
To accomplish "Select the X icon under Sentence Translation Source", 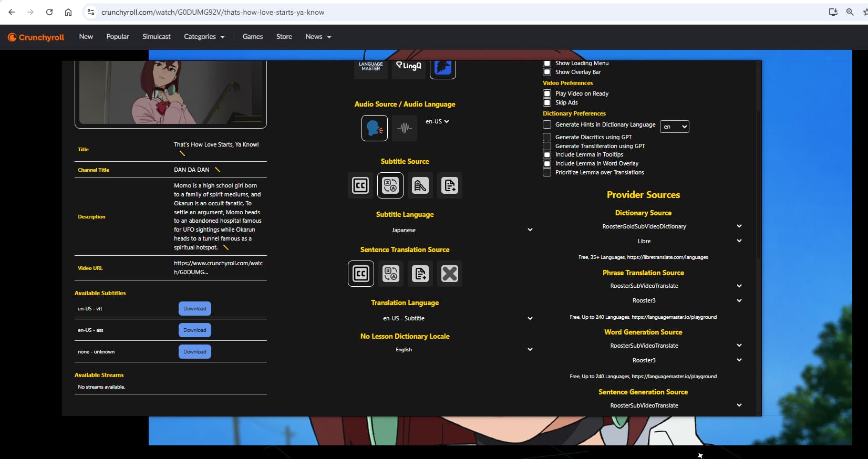I will [450, 274].
